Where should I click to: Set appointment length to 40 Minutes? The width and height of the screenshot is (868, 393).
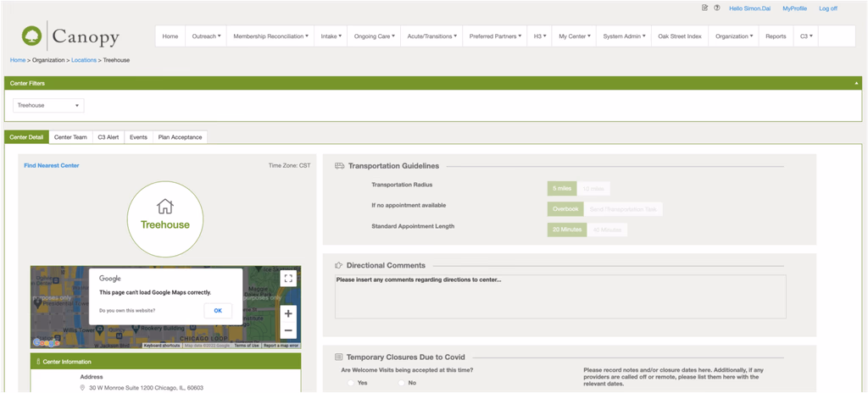[607, 230]
